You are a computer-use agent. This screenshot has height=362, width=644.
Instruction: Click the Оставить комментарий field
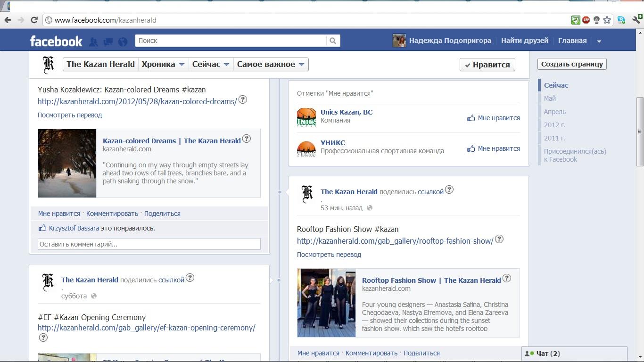149,244
